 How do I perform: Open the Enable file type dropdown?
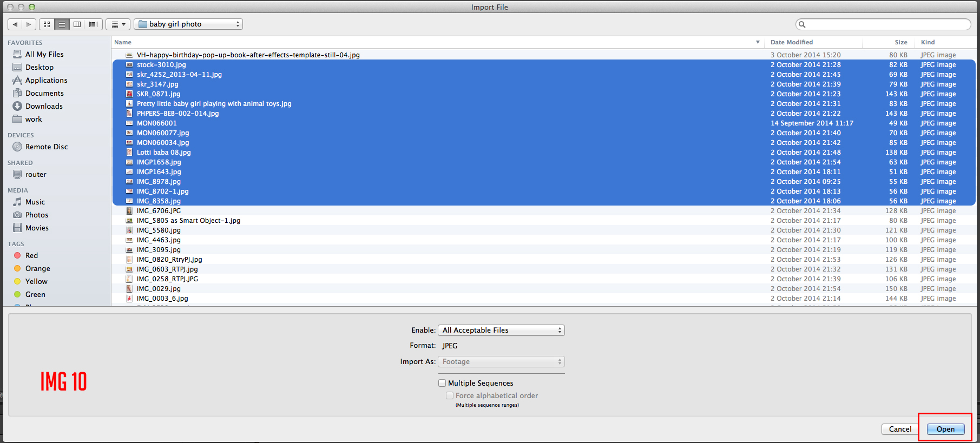(x=501, y=330)
